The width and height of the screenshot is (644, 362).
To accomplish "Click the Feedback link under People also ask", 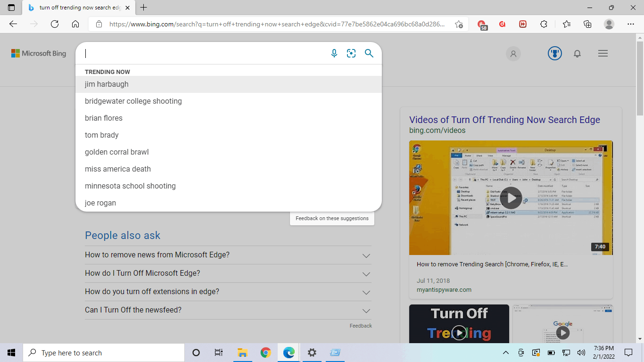I will (x=361, y=326).
